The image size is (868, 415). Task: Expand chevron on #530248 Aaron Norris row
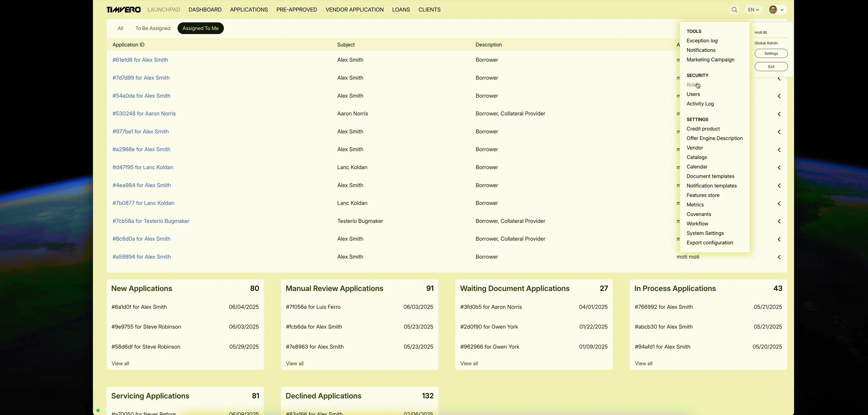point(779,114)
